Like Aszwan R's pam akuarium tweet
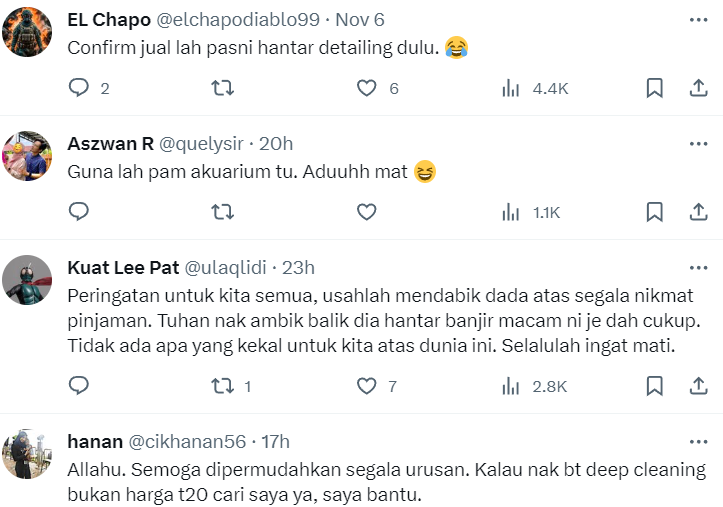The width and height of the screenshot is (723, 507). click(x=367, y=211)
